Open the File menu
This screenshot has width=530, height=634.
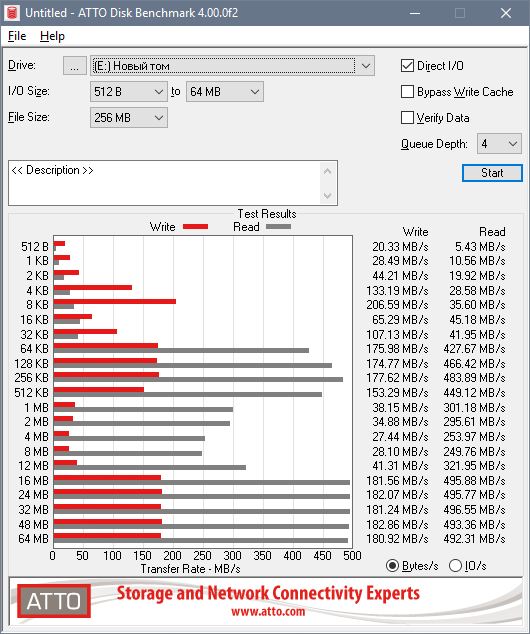(x=17, y=36)
